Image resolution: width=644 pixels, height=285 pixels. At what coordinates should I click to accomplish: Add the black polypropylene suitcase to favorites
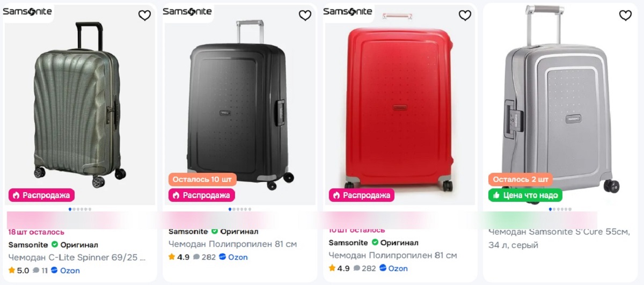[305, 16]
